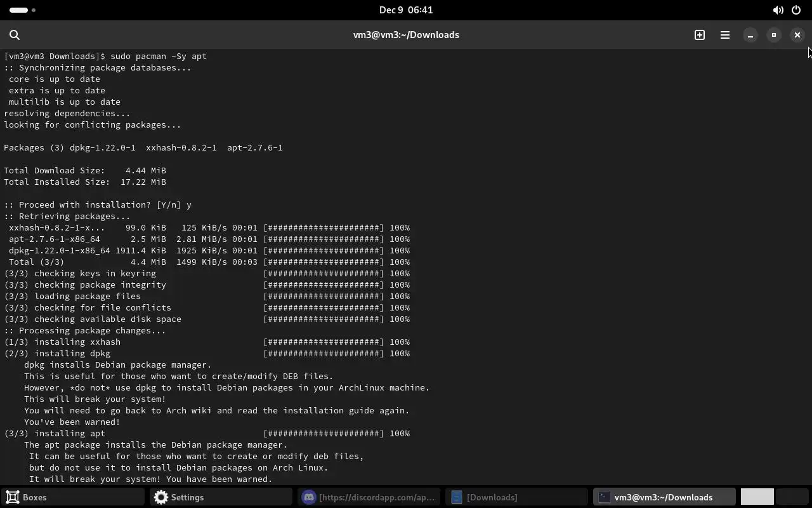Click "You've been warned!" line

coord(72,422)
